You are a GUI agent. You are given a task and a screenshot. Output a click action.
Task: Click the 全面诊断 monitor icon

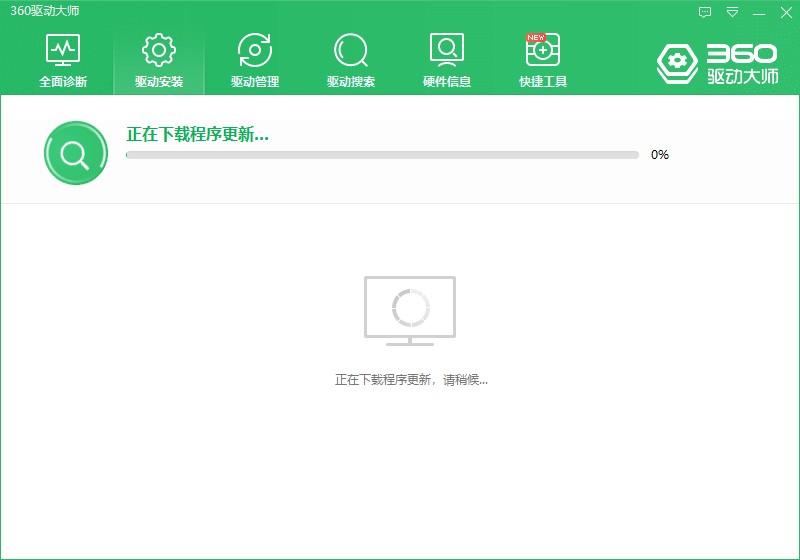pos(63,49)
